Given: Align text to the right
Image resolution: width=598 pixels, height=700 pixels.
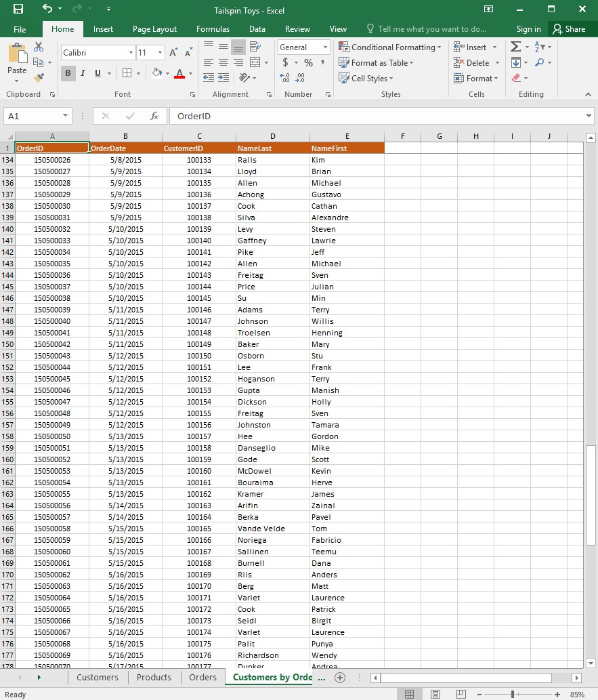Looking at the screenshot, I should click(238, 62).
